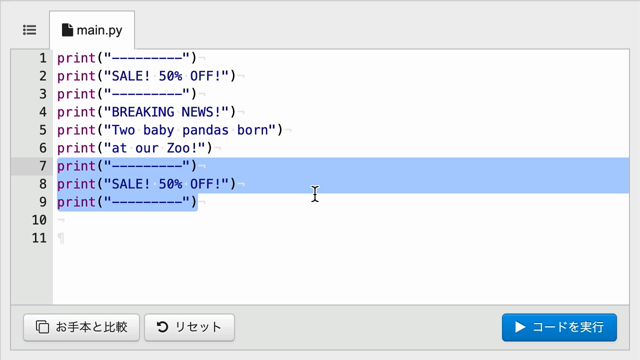This screenshot has width=640, height=360.
Task: Open the file list hamburger icon
Action: pos(29,30)
